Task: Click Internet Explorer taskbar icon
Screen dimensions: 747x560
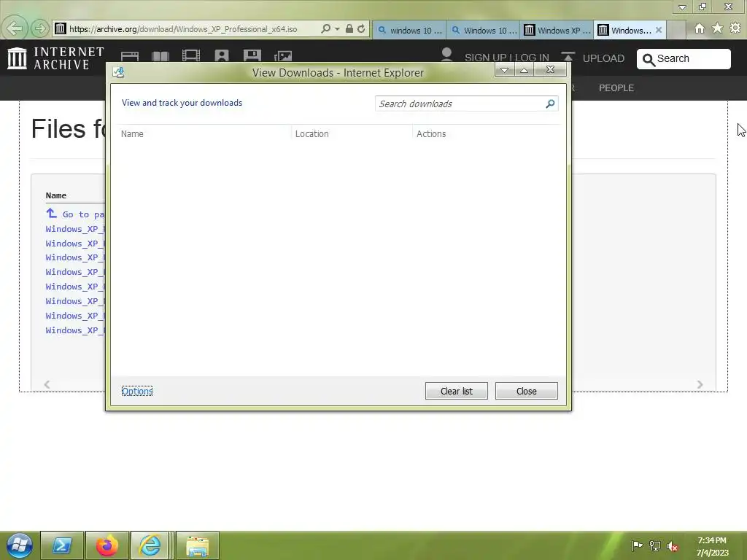Action: [150, 545]
